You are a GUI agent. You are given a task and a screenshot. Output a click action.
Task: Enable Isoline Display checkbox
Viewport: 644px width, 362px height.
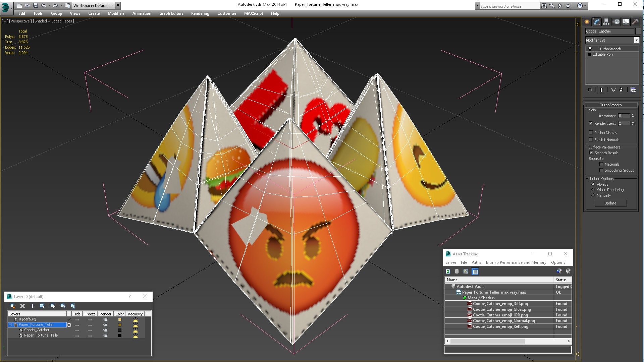coord(591,132)
